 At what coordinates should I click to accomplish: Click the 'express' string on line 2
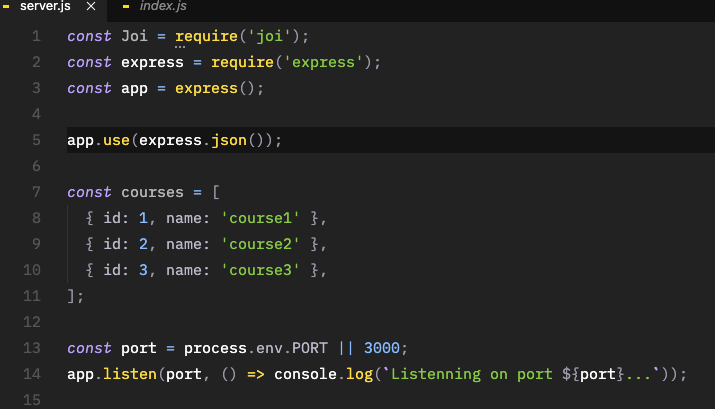(x=323, y=62)
